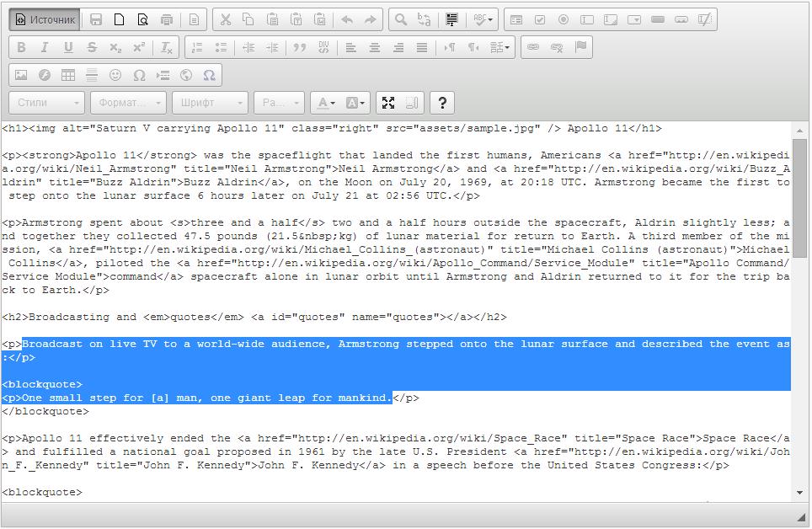This screenshot has height=529, width=812.
Task: Toggle the Источник source mode button
Action: tap(45, 19)
